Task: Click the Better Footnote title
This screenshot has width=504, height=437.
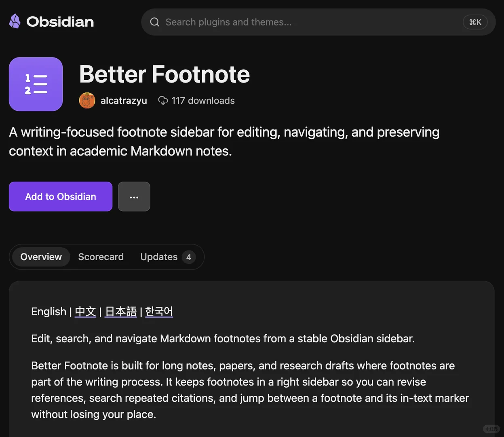Action: click(x=164, y=74)
